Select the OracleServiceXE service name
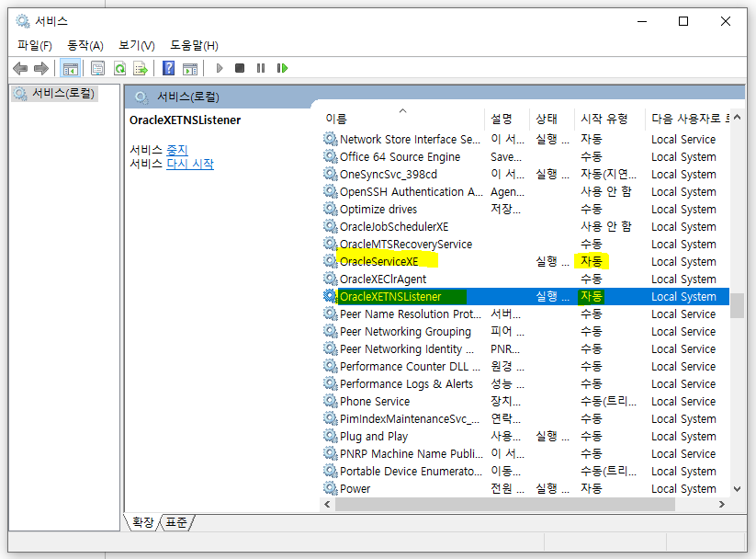 click(379, 261)
